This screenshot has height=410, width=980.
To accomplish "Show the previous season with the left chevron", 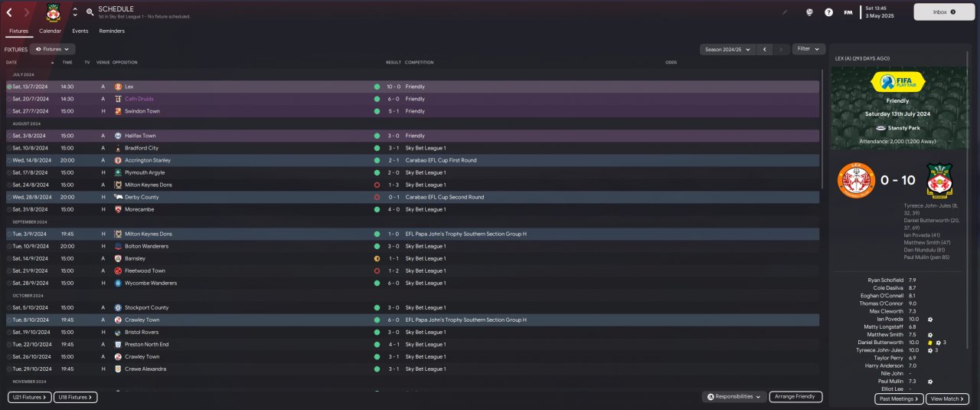I will (x=763, y=49).
